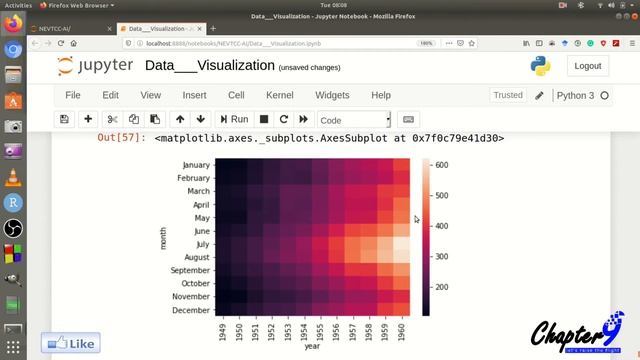Click the Python 3 kernel idle circle
Viewport: 640px width, 360px height.
[x=604, y=96]
